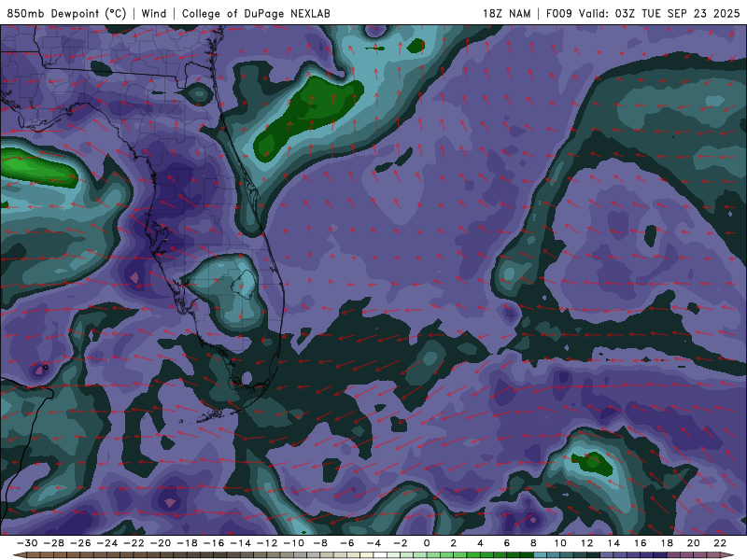Click the -18 value on the color scale
Viewport: 747px width, 560px height.
tap(188, 543)
